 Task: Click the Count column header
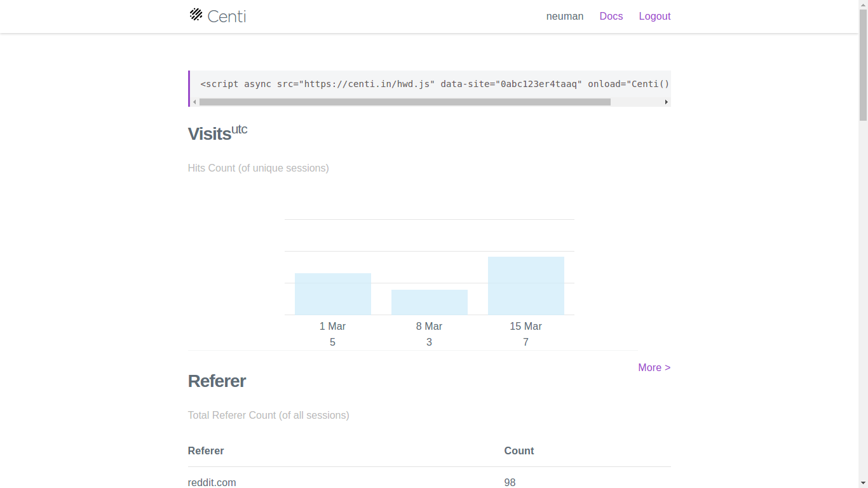point(519,451)
